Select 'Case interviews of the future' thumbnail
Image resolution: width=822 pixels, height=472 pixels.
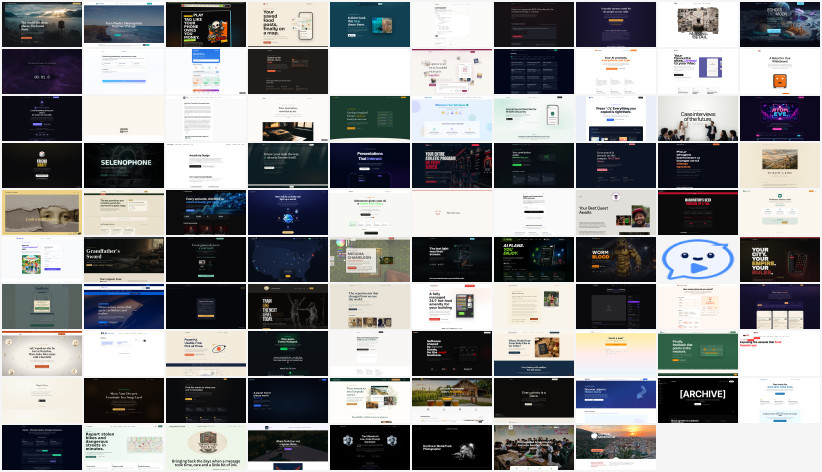[x=698, y=119]
